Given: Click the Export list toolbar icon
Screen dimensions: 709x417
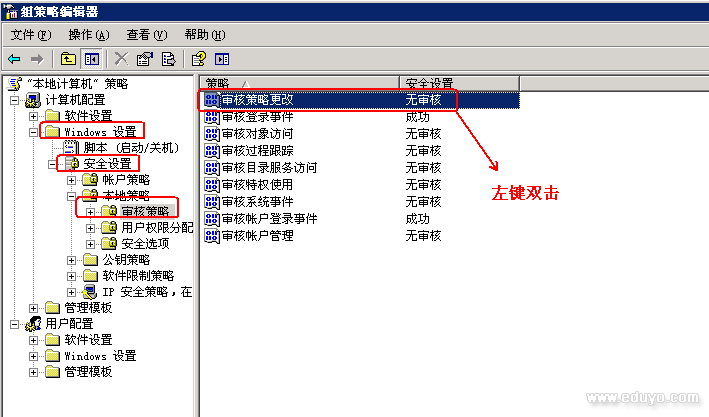Looking at the screenshot, I should (168, 59).
